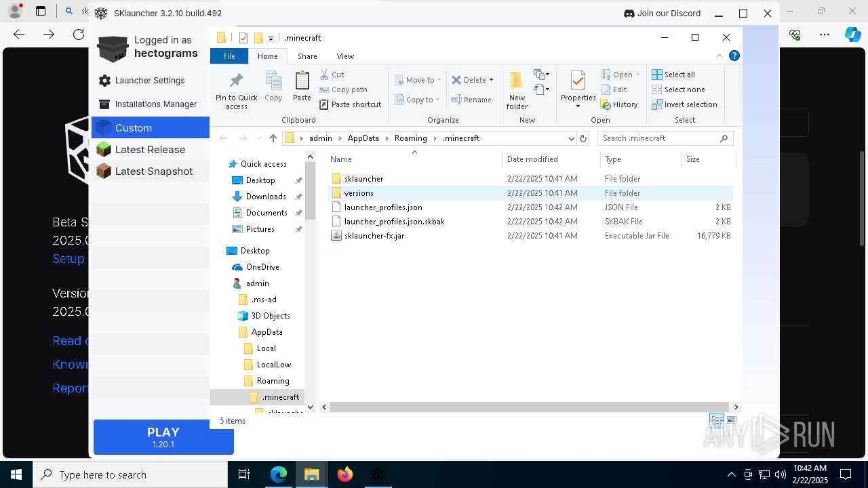Screen dimensions: 868x488
Task: Select Latest Release profile
Action: point(150,150)
